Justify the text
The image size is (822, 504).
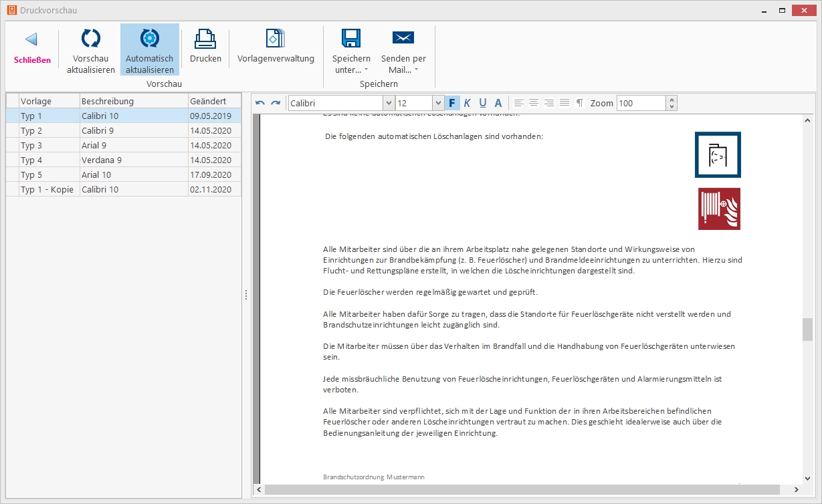click(564, 103)
